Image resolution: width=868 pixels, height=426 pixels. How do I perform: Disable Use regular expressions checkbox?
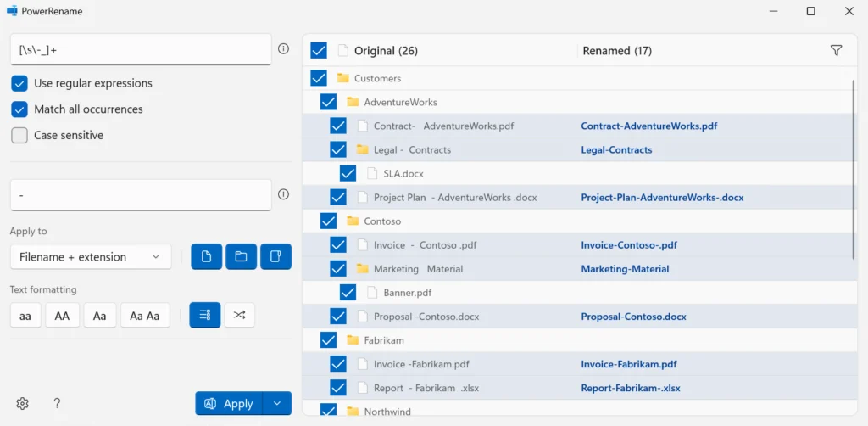coord(19,83)
